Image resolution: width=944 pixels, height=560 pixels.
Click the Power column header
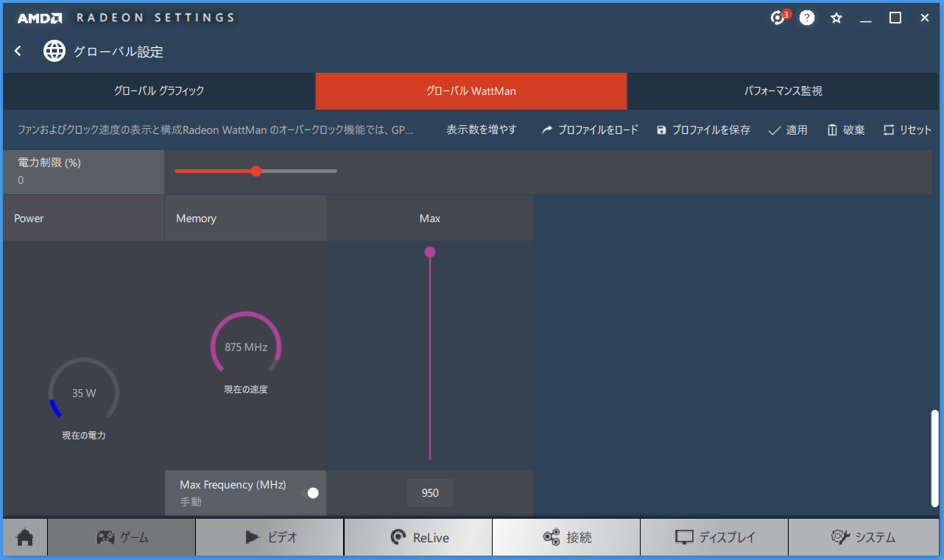click(83, 219)
